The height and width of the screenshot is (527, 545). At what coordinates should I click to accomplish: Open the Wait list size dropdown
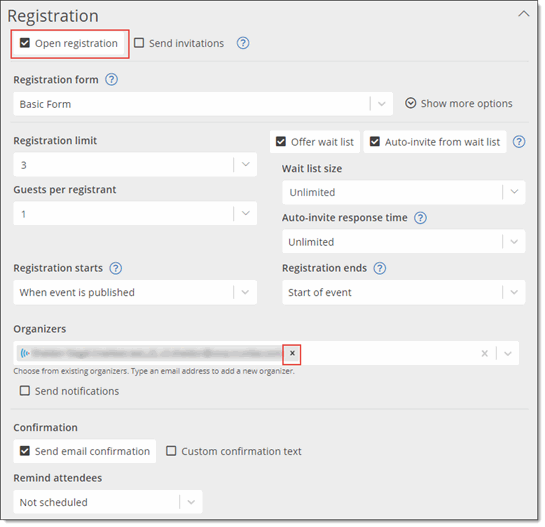404,192
